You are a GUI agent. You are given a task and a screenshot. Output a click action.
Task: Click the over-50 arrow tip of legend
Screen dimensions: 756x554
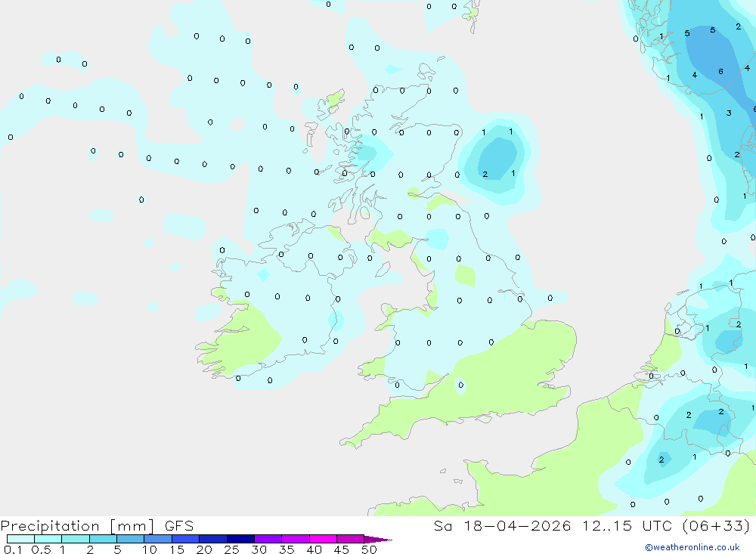pos(377,540)
